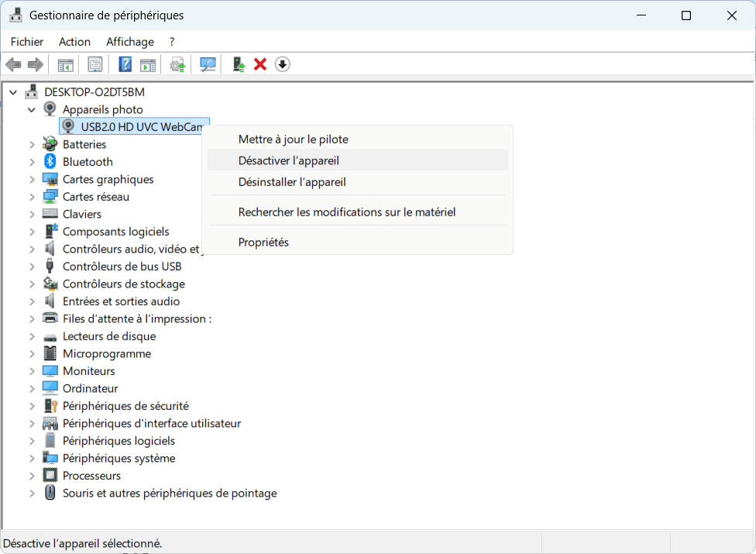Click the Moniteurs category icon
The width and height of the screenshot is (756, 554).
50,371
